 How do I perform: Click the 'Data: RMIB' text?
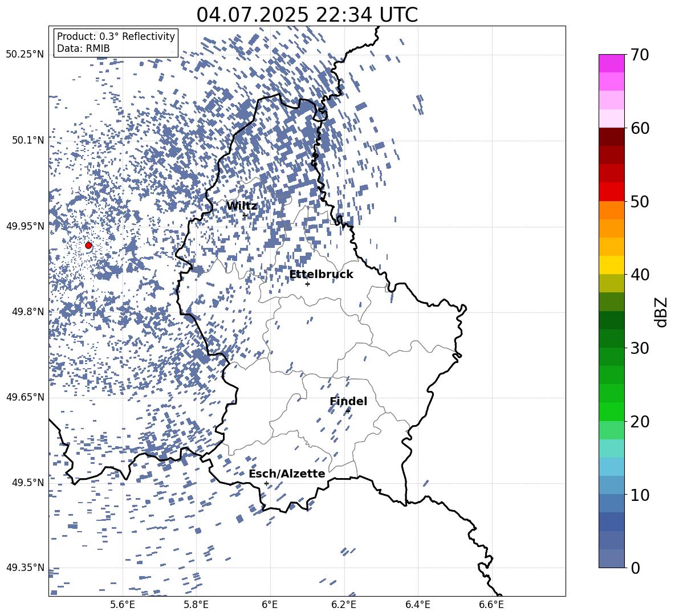(x=83, y=48)
